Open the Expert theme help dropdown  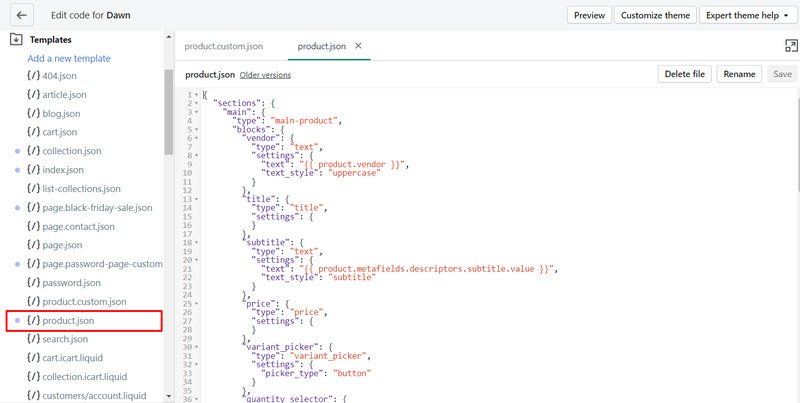(x=747, y=15)
